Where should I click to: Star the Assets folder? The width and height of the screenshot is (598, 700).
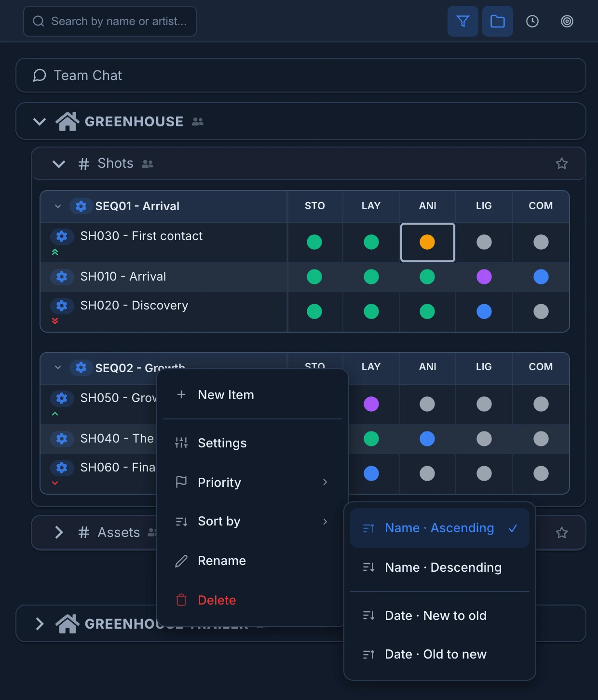coord(562,533)
